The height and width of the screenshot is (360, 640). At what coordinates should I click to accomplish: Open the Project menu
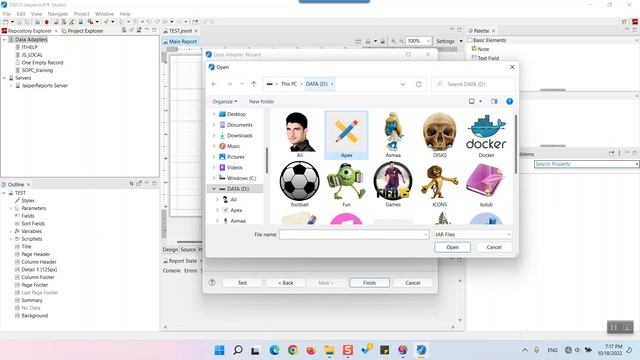coord(81,14)
